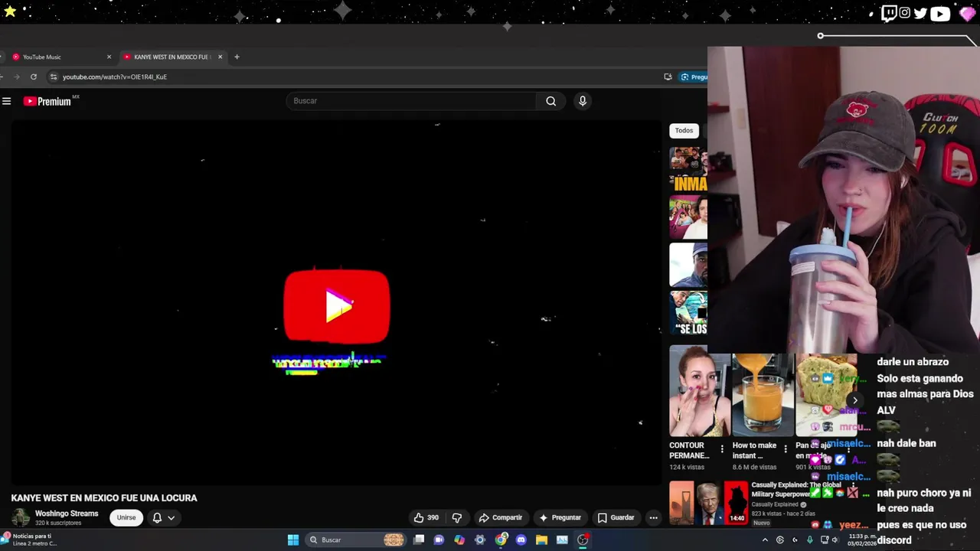Click the Twitter icon in overlay
Viewport: 980px width, 551px height.
pos(920,13)
